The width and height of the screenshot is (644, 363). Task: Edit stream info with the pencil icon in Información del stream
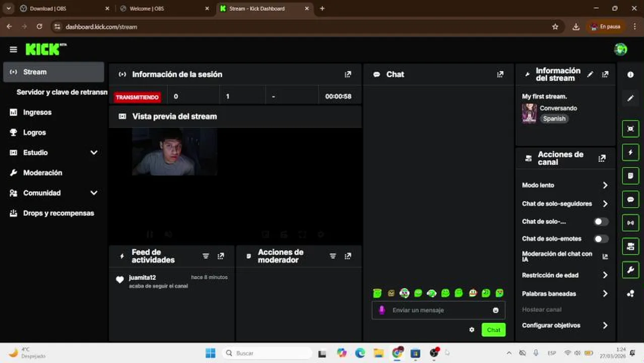click(590, 74)
